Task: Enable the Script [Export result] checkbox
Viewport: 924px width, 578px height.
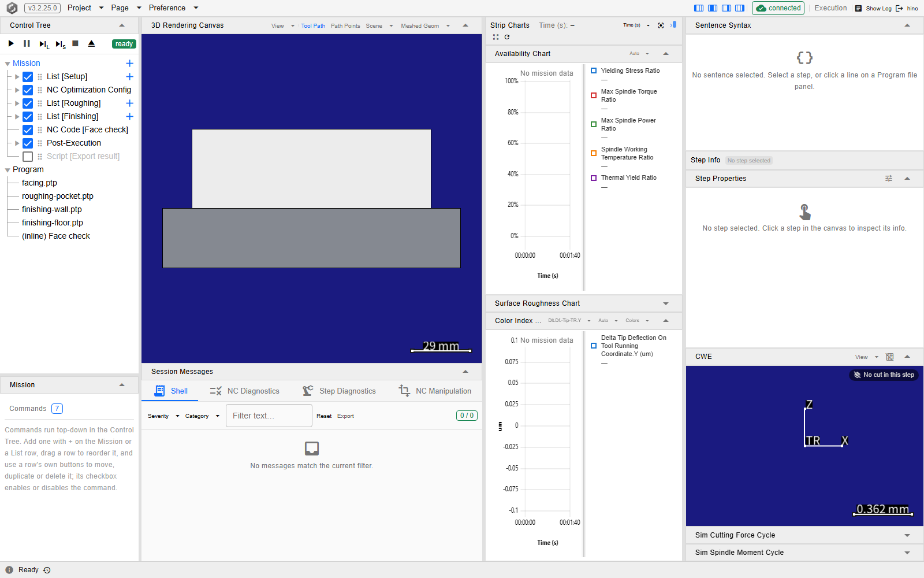Action: coord(28,157)
